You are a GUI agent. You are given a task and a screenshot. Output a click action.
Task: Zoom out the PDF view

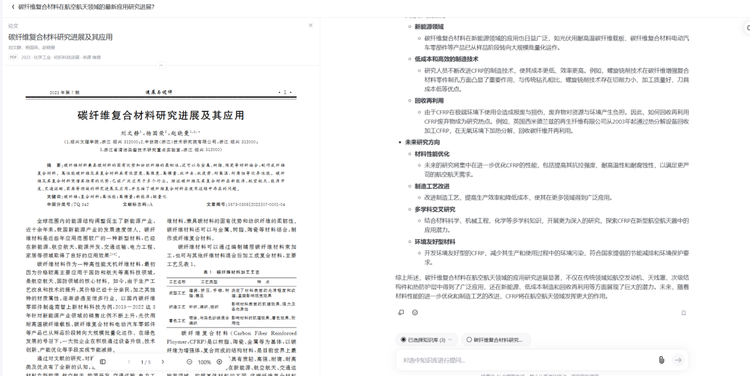coord(189,362)
